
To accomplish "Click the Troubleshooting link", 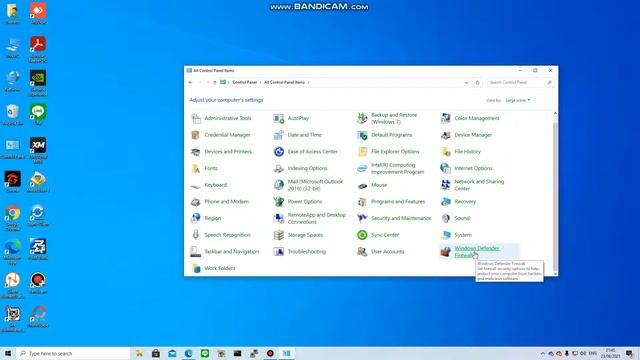I will (307, 252).
